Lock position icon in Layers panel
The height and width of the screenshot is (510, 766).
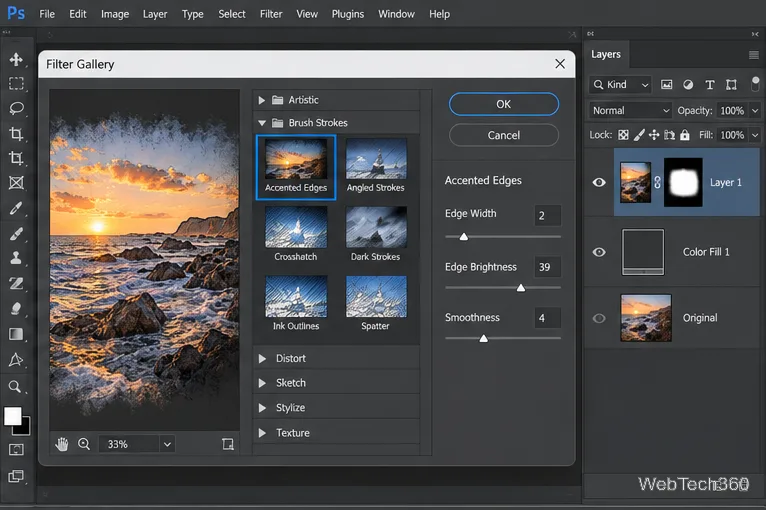[654, 135]
